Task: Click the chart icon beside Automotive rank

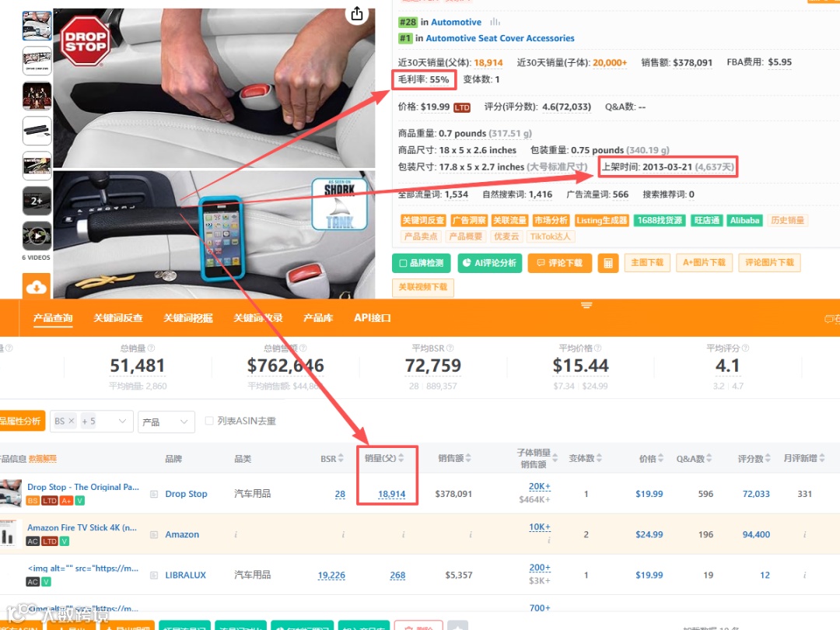Action: (x=495, y=22)
